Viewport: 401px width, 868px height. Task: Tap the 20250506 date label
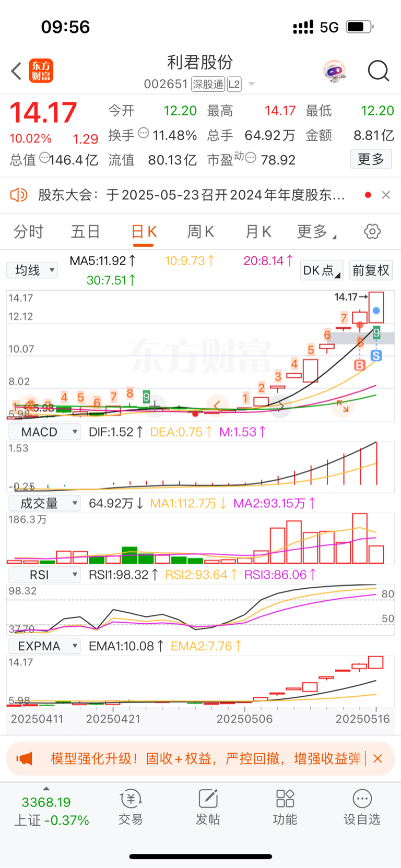pos(244,719)
